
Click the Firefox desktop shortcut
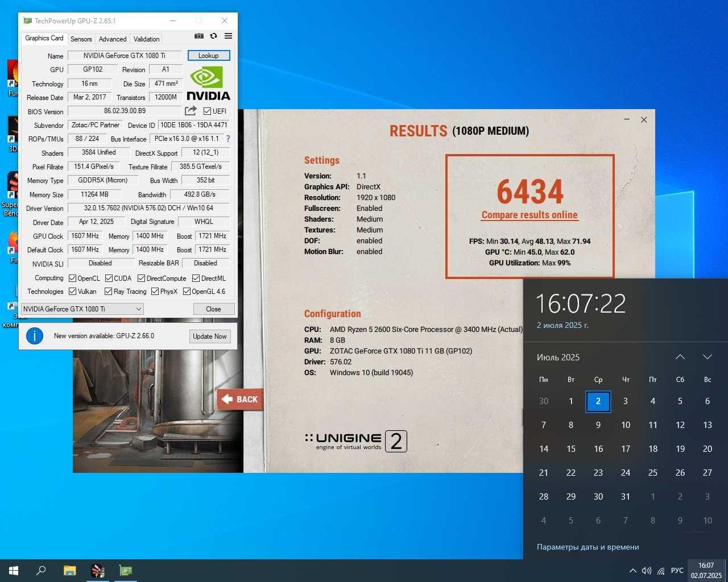[13, 247]
